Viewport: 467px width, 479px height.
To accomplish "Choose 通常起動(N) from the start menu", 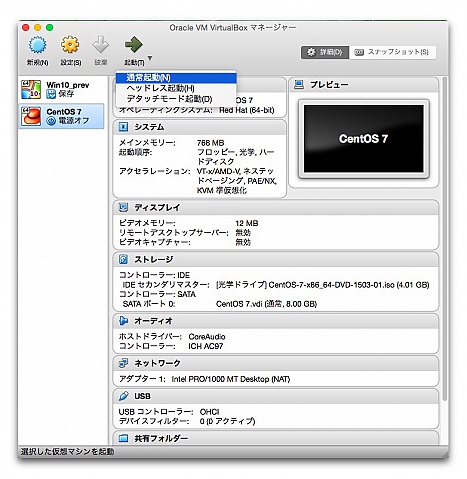I will click(176, 78).
